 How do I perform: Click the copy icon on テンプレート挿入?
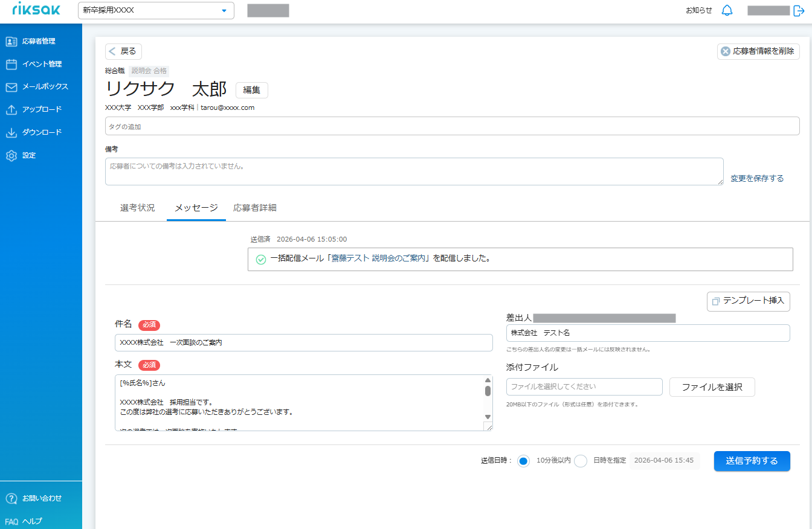[x=716, y=301]
